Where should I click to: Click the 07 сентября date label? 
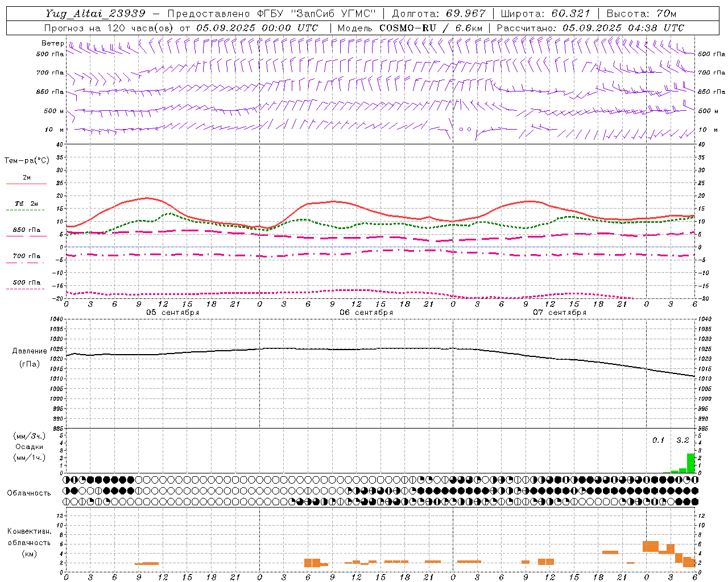(x=560, y=313)
